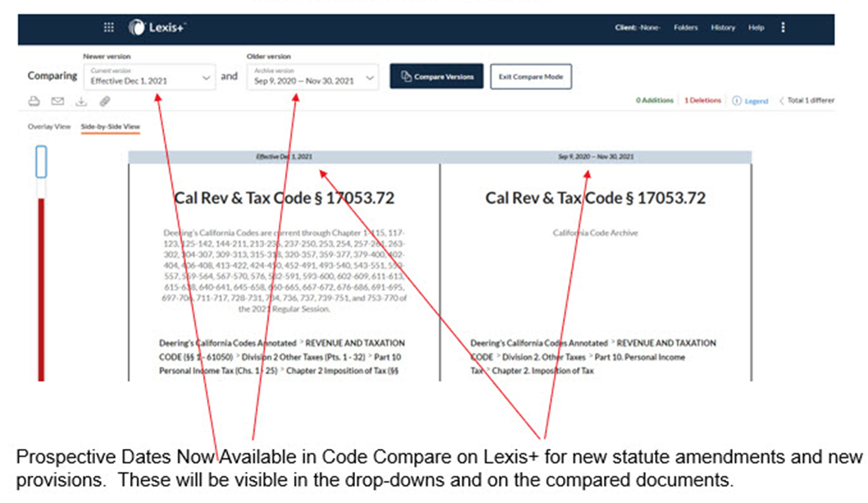This screenshot has height=503, width=868.
Task: Open Folders in the top bar
Action: [685, 28]
